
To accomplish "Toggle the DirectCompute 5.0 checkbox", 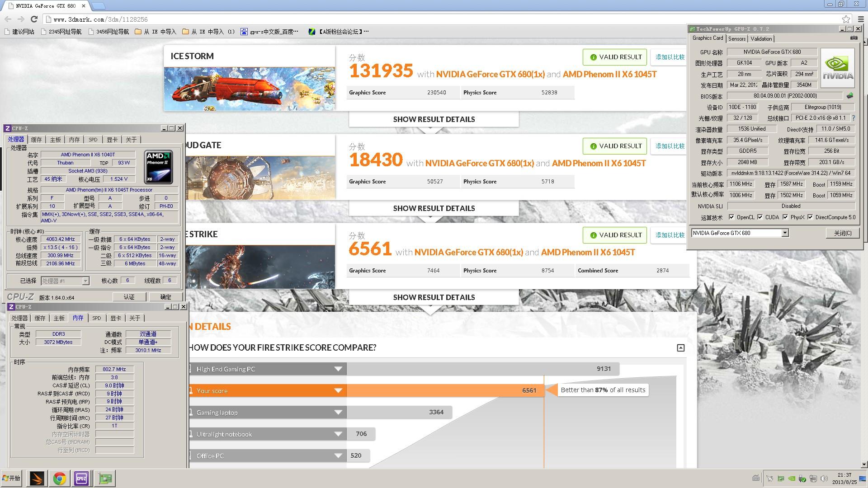I will coord(810,217).
